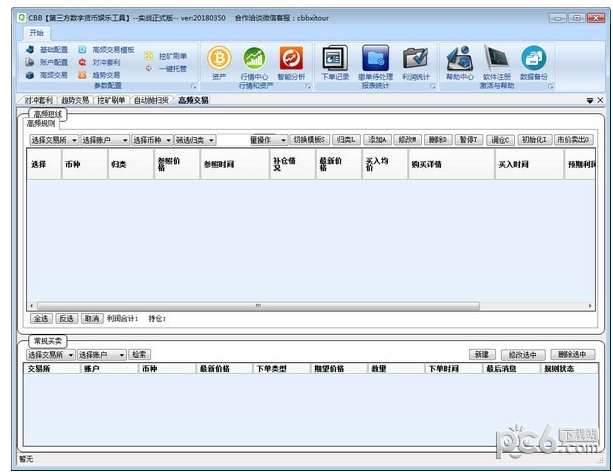Open 高频交易模板 template icon
Image resolution: width=613 pixels, height=472 pixels.
pos(82,50)
